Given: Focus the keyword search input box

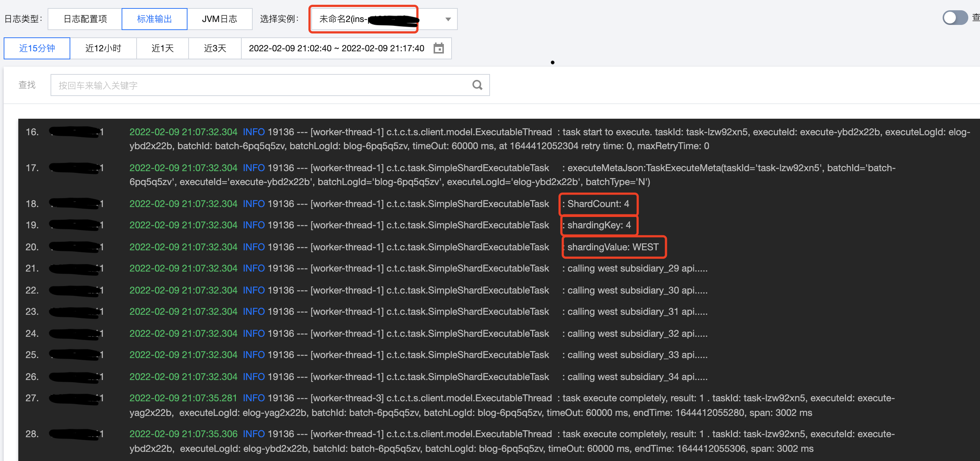Looking at the screenshot, I should 263,85.
